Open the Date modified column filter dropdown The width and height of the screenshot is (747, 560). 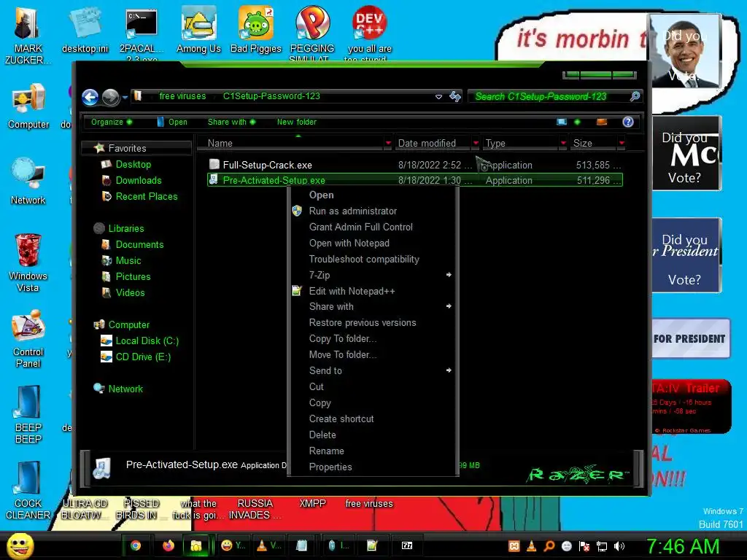tap(476, 143)
